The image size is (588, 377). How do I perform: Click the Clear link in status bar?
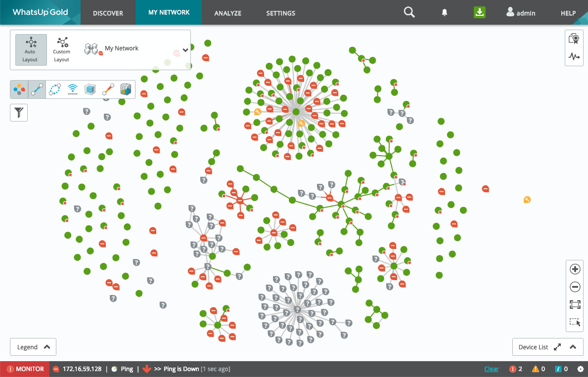tap(491, 369)
